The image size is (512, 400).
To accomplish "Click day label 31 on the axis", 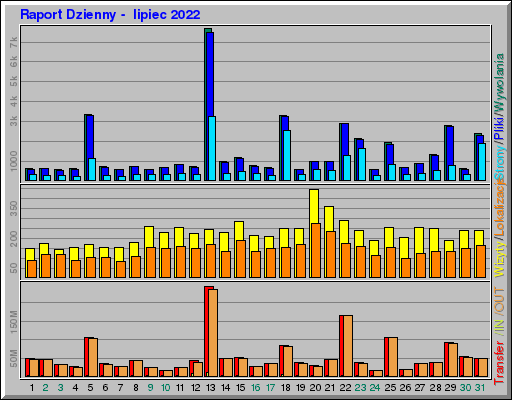I will pyautogui.click(x=480, y=388).
